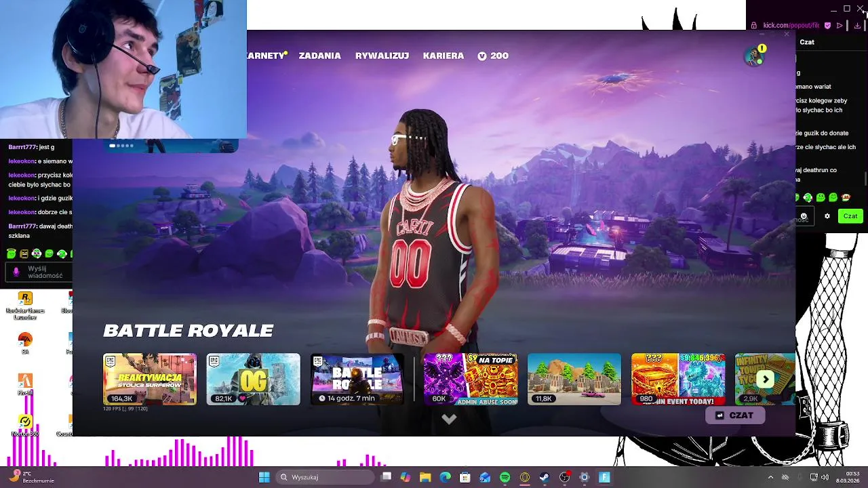Open chat settings gear in Kick window

(x=827, y=216)
